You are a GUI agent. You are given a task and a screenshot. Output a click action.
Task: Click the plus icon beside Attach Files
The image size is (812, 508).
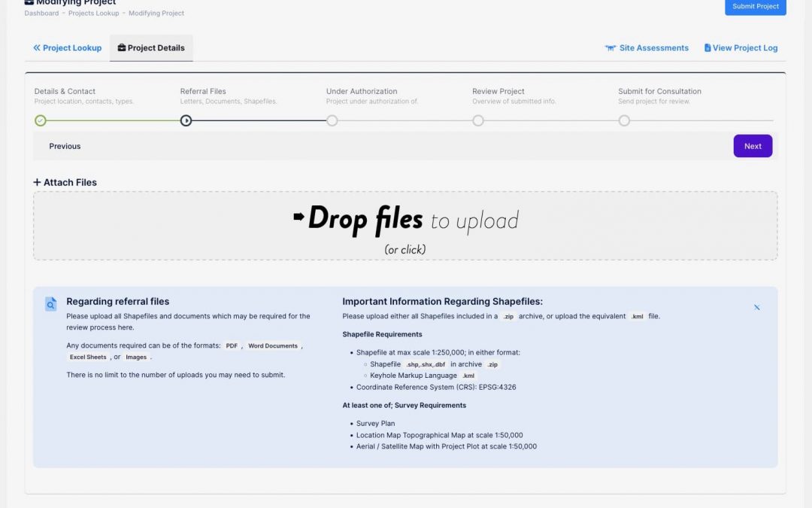tap(38, 183)
